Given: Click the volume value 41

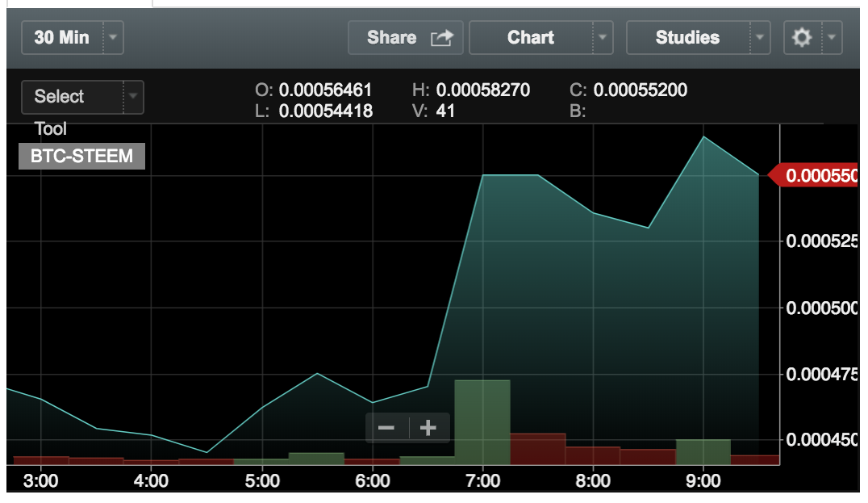Looking at the screenshot, I should [445, 111].
